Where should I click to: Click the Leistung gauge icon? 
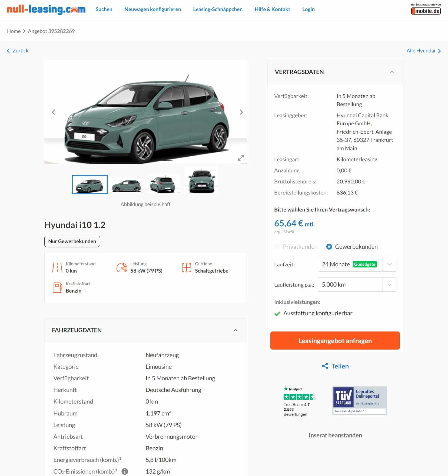click(122, 267)
